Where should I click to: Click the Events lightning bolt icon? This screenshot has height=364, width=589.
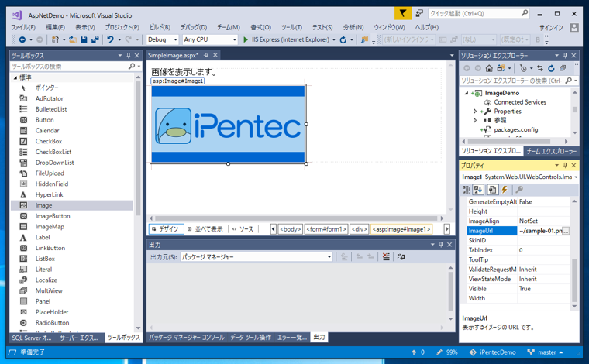pyautogui.click(x=505, y=190)
